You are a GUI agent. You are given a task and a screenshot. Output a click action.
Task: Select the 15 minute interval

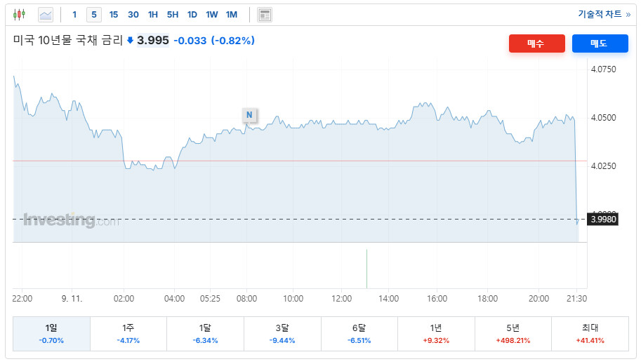[x=114, y=15]
